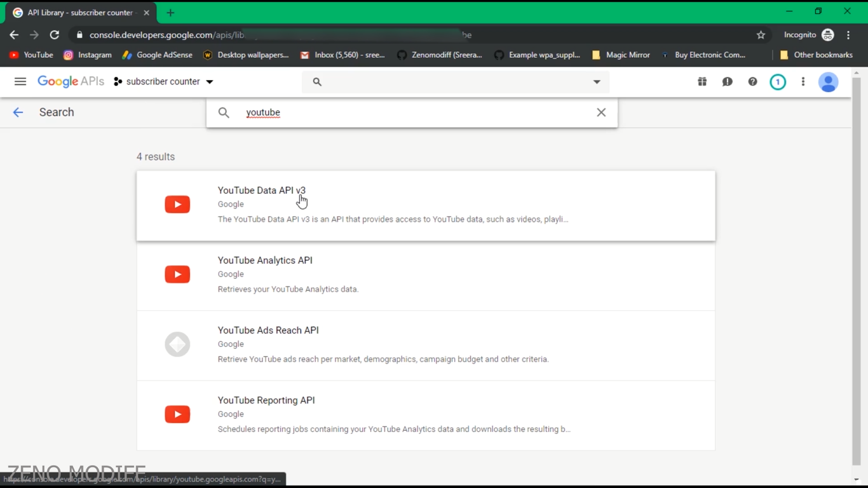The height and width of the screenshot is (488, 868).
Task: Click the '4 results' count text
Action: pyautogui.click(x=156, y=157)
